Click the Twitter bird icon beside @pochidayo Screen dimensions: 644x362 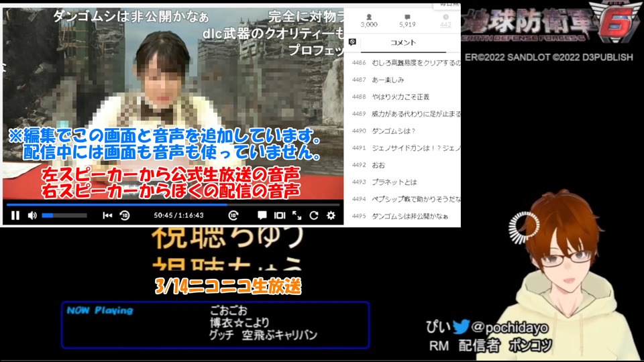coord(461,326)
